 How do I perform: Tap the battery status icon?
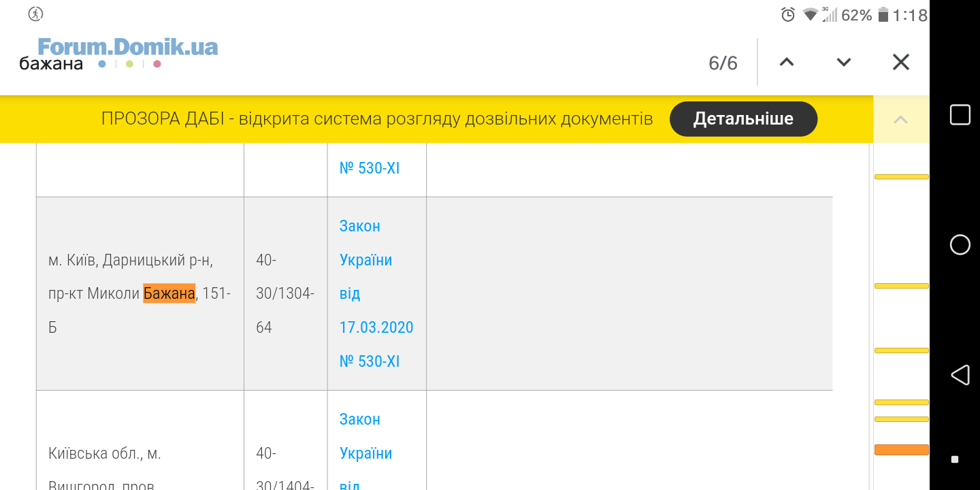(883, 14)
